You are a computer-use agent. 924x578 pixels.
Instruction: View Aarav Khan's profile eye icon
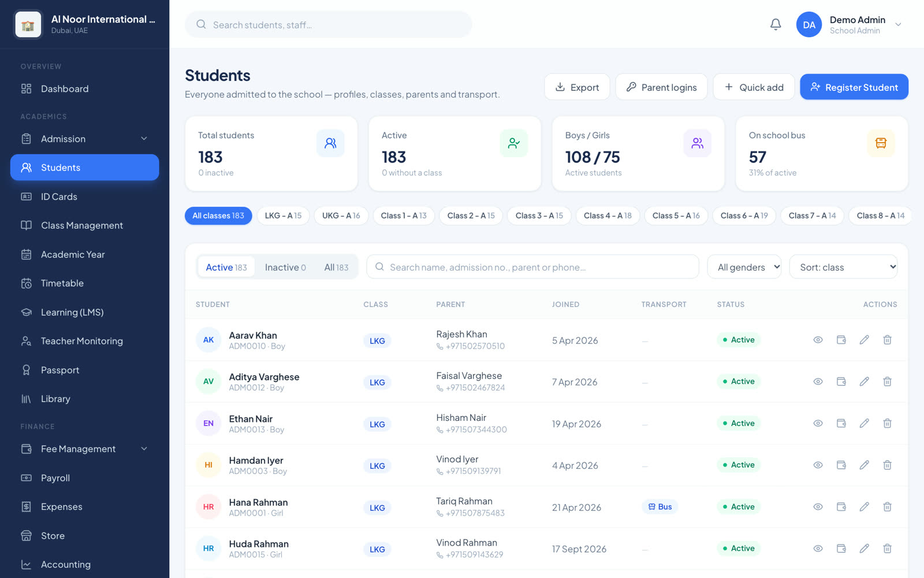pyautogui.click(x=818, y=340)
